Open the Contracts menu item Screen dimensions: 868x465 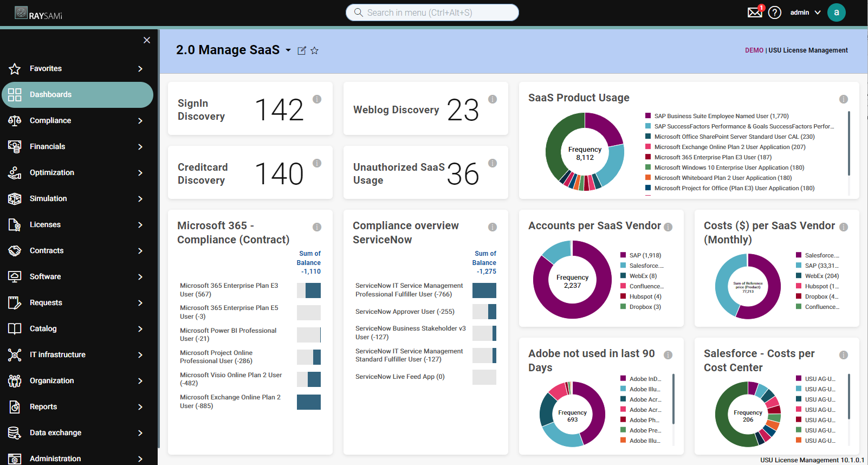(x=77, y=251)
